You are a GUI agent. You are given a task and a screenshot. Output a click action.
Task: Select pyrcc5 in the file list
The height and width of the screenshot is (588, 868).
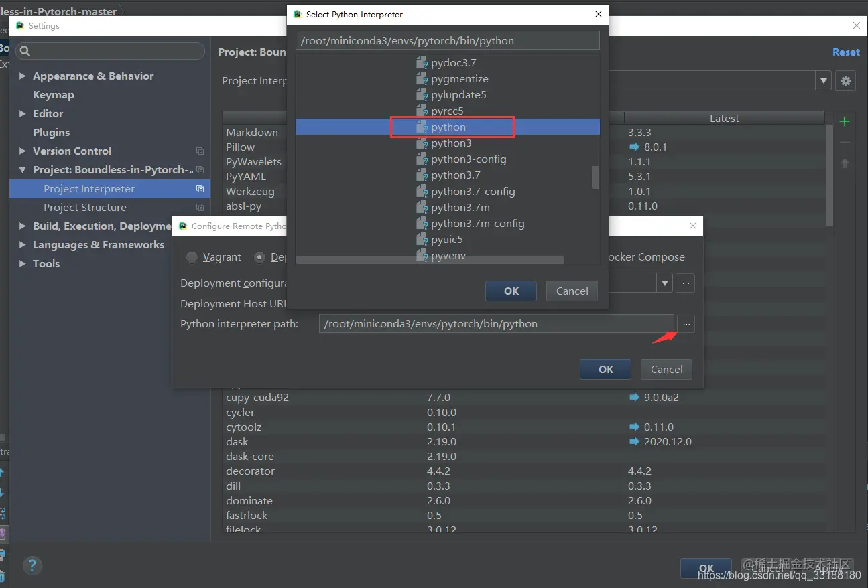(x=447, y=111)
